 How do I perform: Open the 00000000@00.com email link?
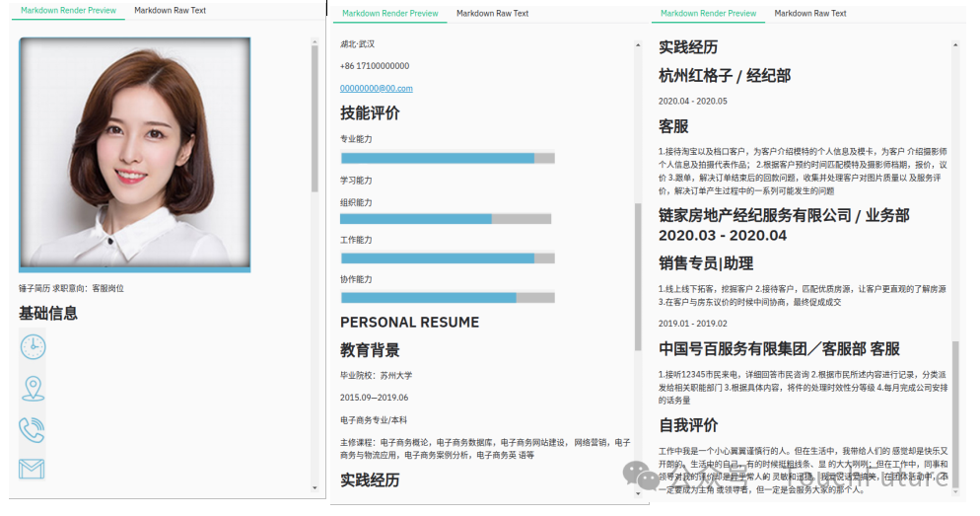376,88
